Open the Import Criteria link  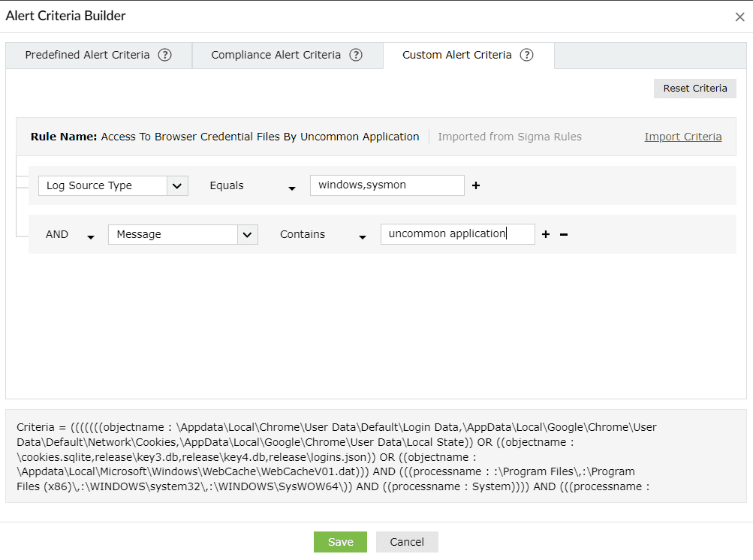coord(682,137)
